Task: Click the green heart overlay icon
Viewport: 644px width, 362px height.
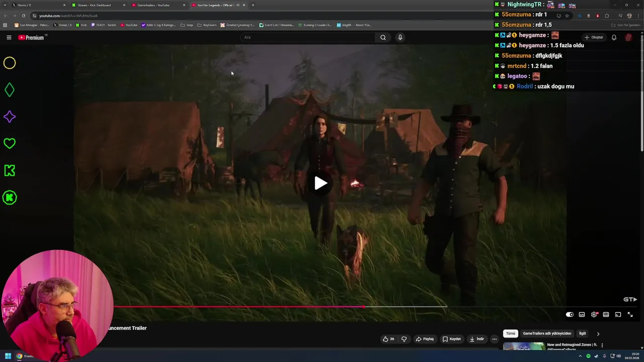Action: (x=10, y=143)
